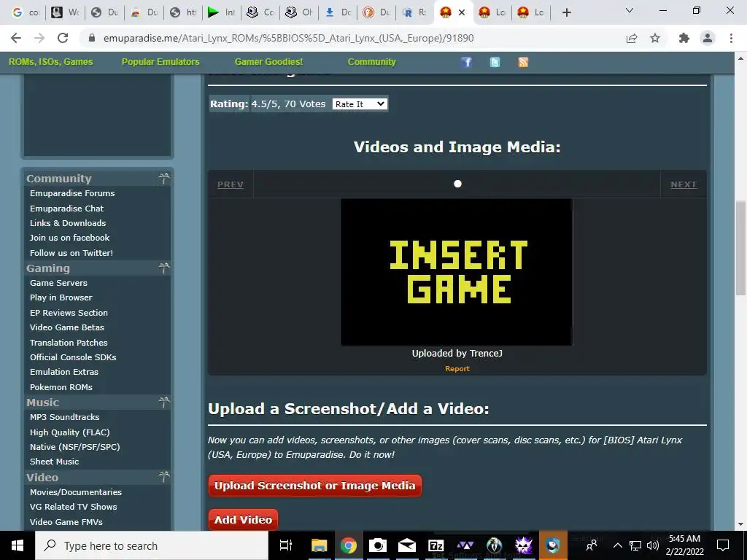Image resolution: width=747 pixels, height=560 pixels.
Task: Click the page vertical scrollbar thumb
Action: 741,248
